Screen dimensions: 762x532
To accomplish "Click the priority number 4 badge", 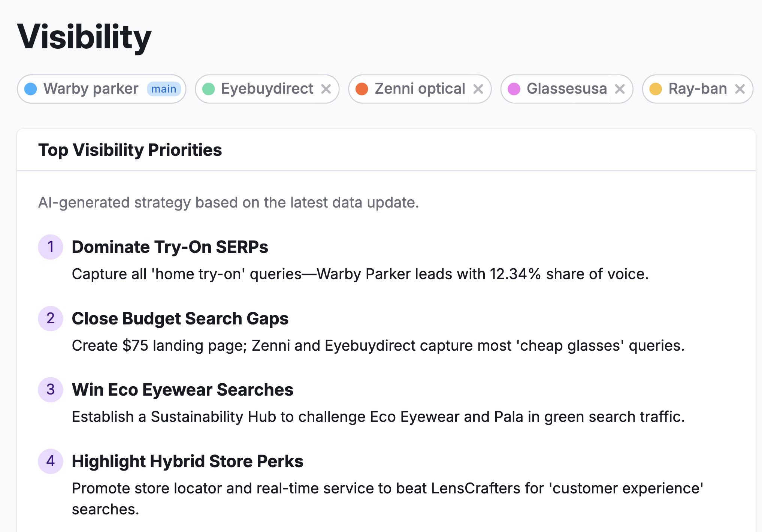I will (51, 461).
